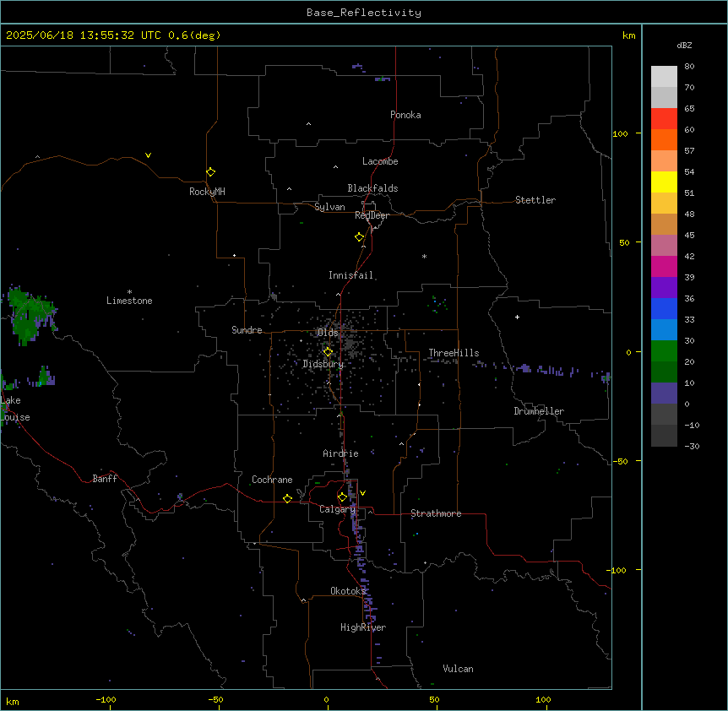Click the Sylvan label
This screenshot has width=728, height=711.
pos(329,207)
